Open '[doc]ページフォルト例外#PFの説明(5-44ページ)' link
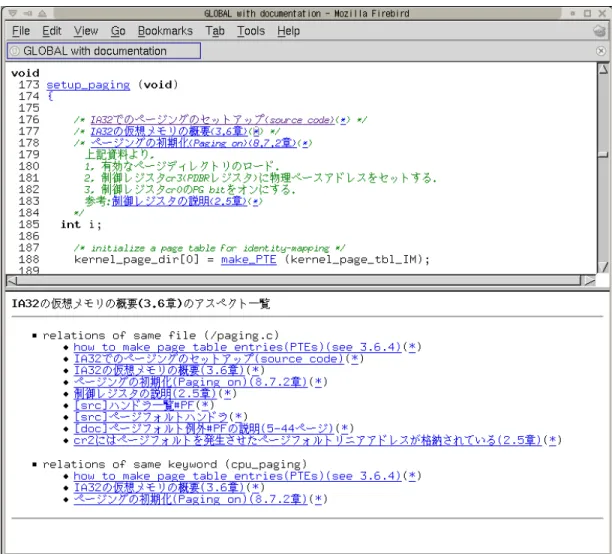This screenshot has height=554, width=612. point(203,429)
